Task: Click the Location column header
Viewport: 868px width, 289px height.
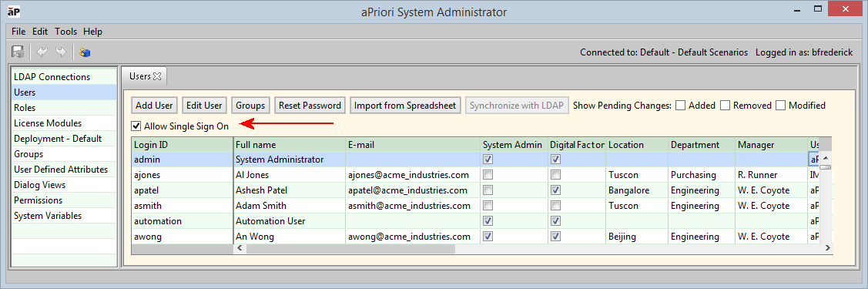Action: [x=637, y=145]
